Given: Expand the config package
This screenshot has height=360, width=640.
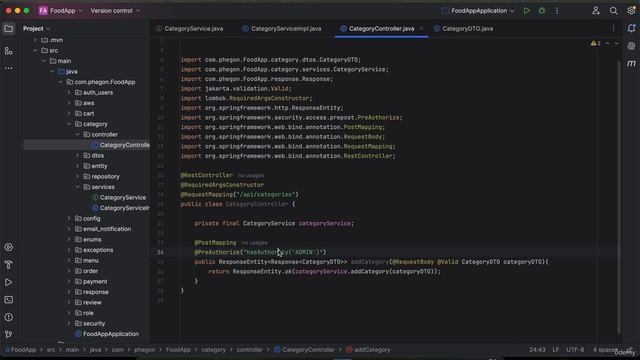Looking at the screenshot, I should pos(69,219).
